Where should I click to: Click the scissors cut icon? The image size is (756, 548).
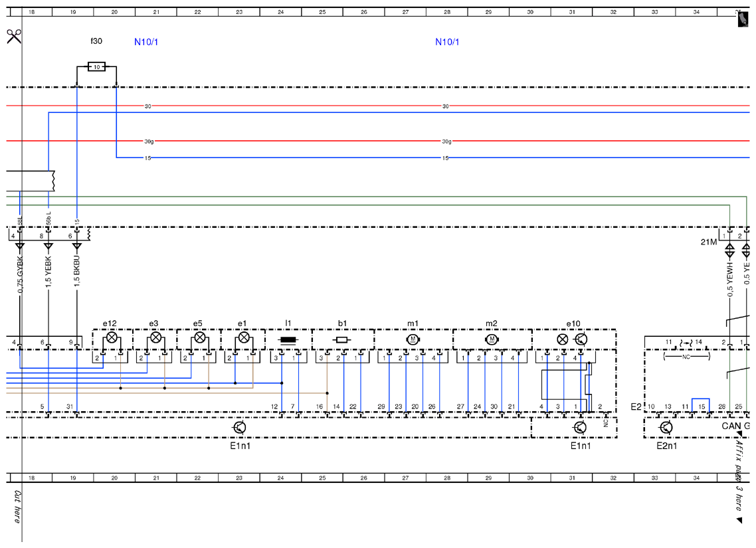tap(14, 36)
